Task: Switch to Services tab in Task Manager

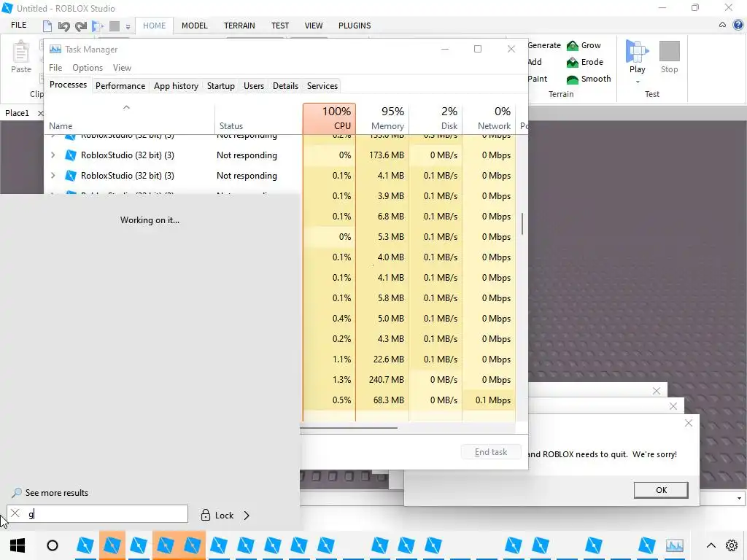Action: coord(322,86)
